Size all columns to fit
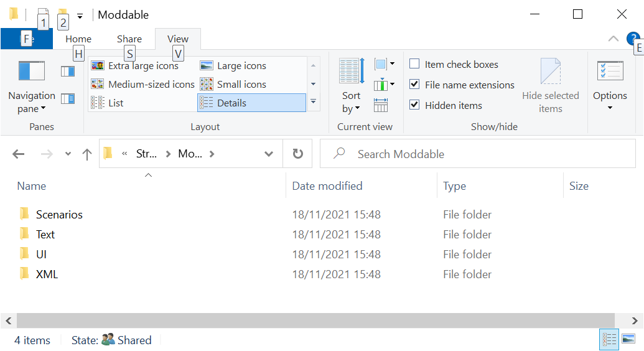 pyautogui.click(x=381, y=105)
